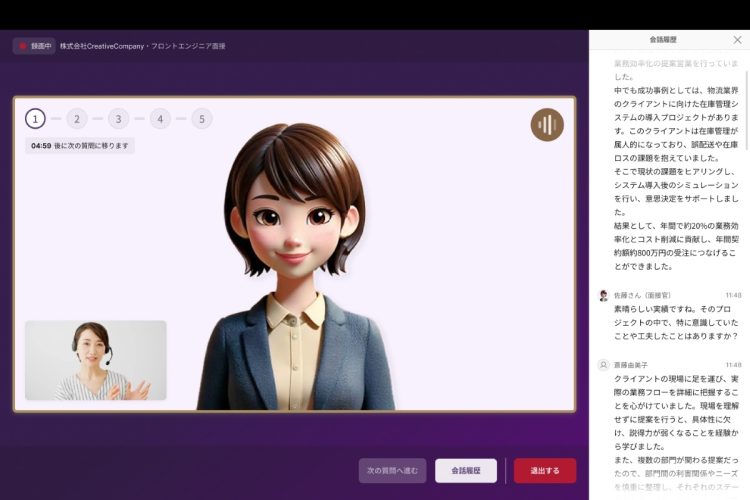Screen dimensions: 750x500
Task: Click the 結果として、年間で約20% paragraph
Action: coord(676,246)
